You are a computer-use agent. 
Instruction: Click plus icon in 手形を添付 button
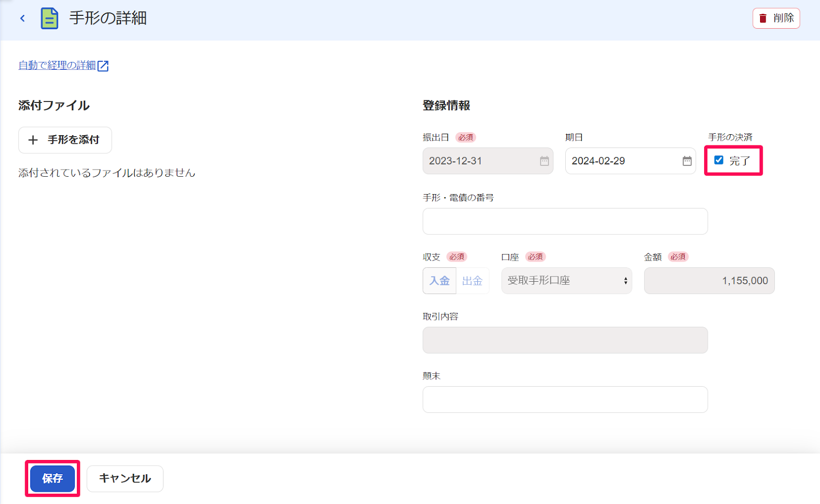tap(33, 140)
